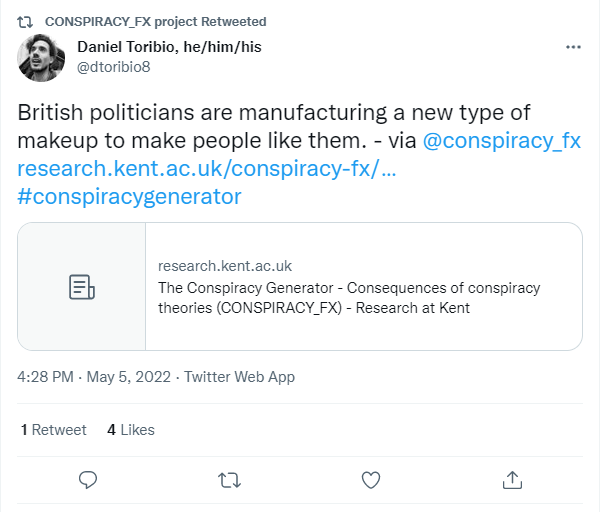The height and width of the screenshot is (512, 607).
Task: Open the three-dot more options menu
Action: point(573,46)
